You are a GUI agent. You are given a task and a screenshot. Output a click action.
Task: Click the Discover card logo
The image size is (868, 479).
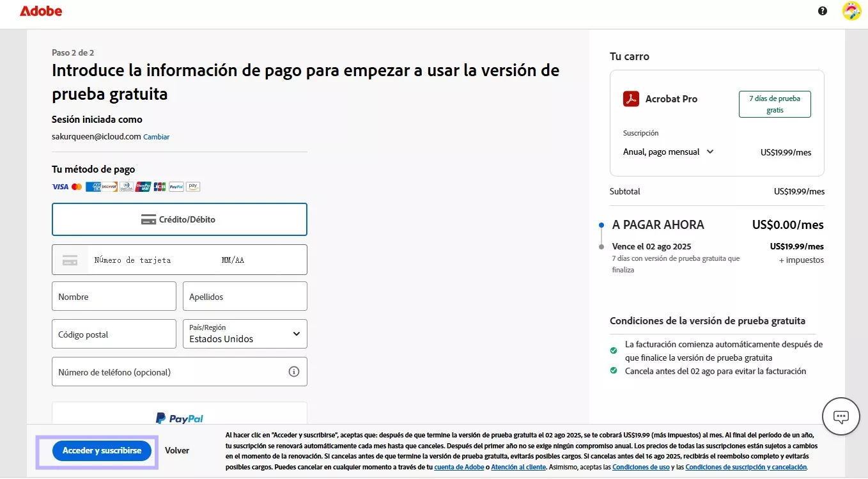tap(110, 187)
